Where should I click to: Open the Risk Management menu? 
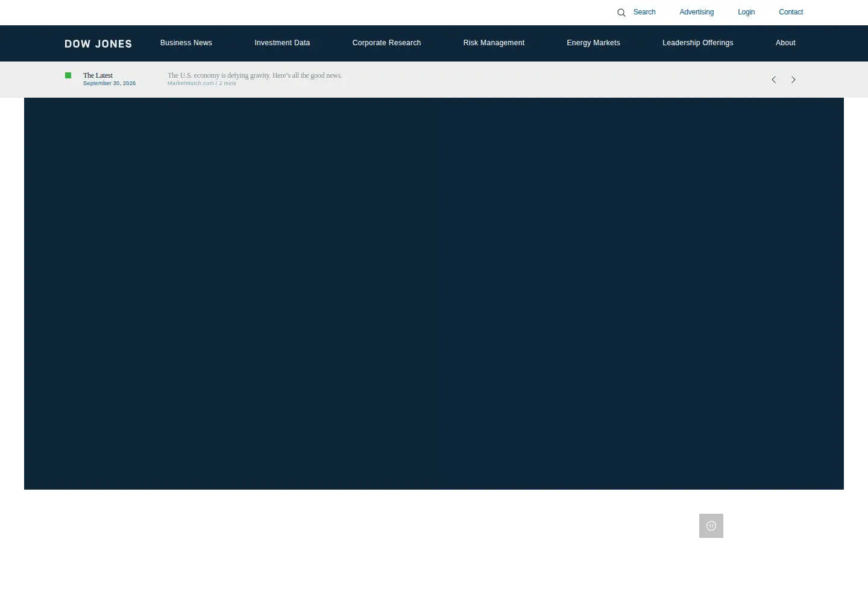494,43
